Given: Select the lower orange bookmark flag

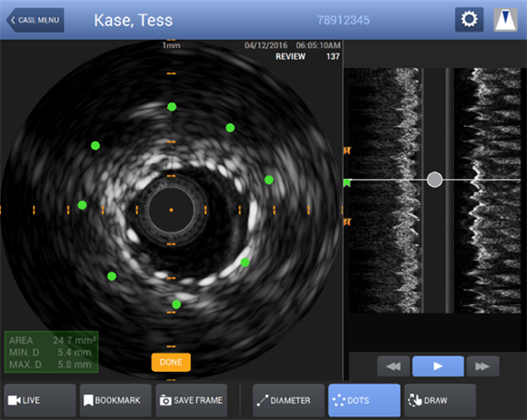Looking at the screenshot, I should click(347, 222).
